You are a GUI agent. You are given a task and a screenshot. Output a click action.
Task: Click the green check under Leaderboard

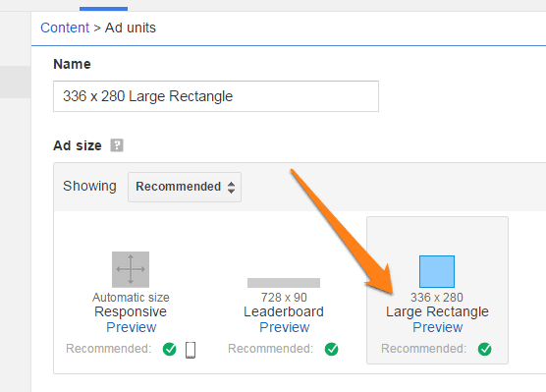(332, 349)
